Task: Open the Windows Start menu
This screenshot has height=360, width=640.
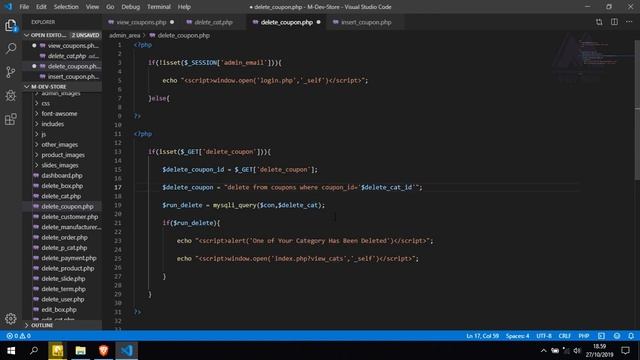Action: (x=11, y=351)
